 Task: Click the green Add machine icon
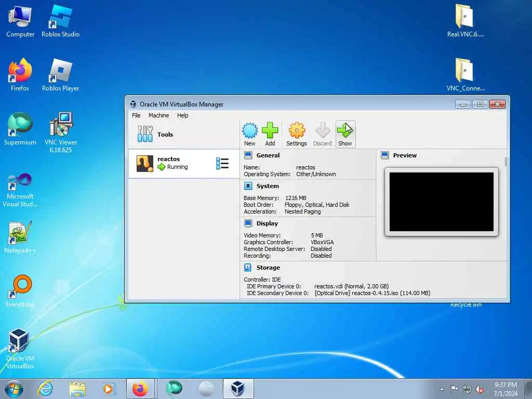point(270,134)
